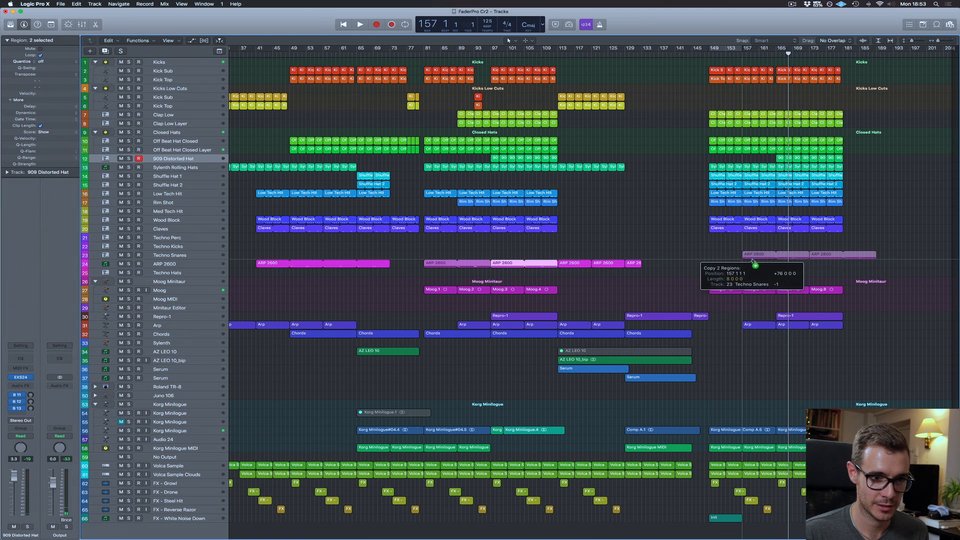Open the List Editors icon
This screenshot has height=540, width=960.
pyautogui.click(x=909, y=24)
